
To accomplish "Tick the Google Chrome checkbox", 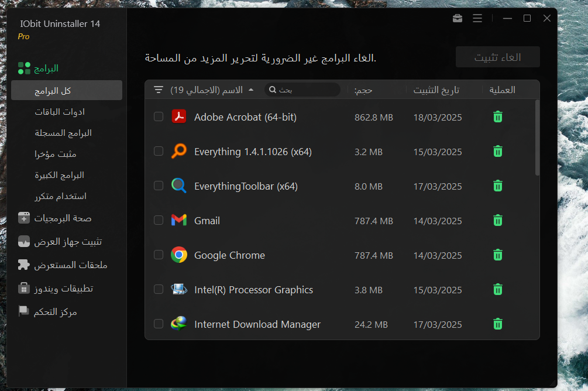I will [159, 255].
